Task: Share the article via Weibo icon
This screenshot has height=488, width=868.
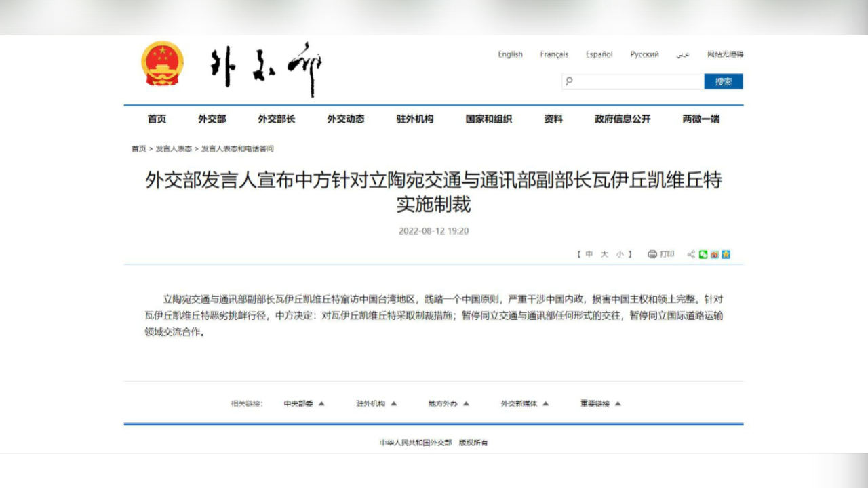Action: [714, 254]
